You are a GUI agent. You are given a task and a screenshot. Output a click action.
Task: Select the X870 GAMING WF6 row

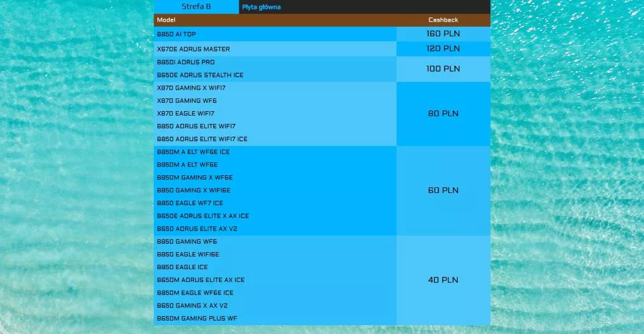(x=275, y=101)
